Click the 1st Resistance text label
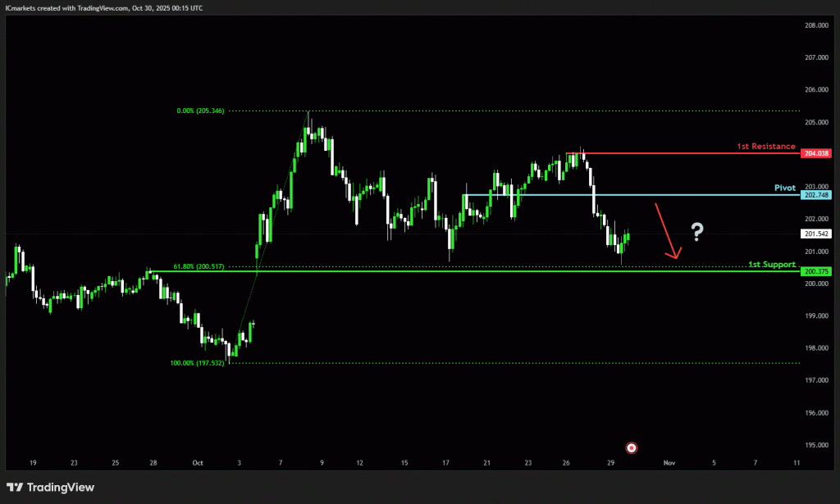 [765, 146]
